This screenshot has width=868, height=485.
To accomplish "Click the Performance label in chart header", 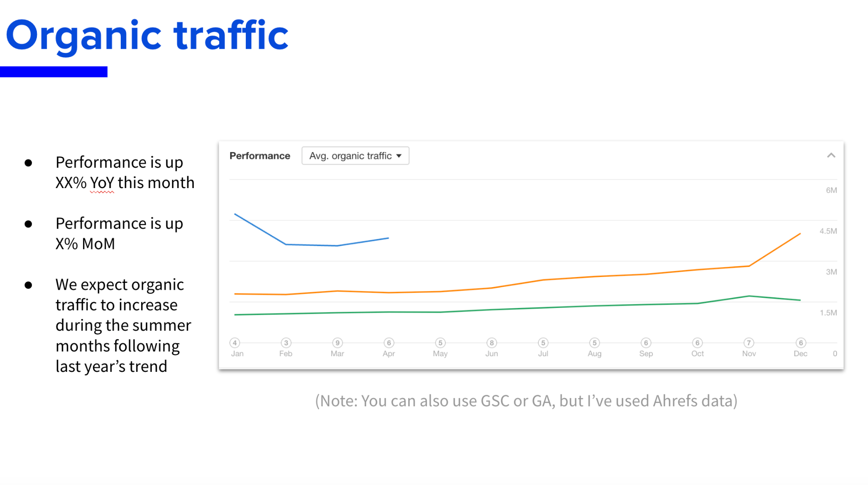I will pos(259,155).
